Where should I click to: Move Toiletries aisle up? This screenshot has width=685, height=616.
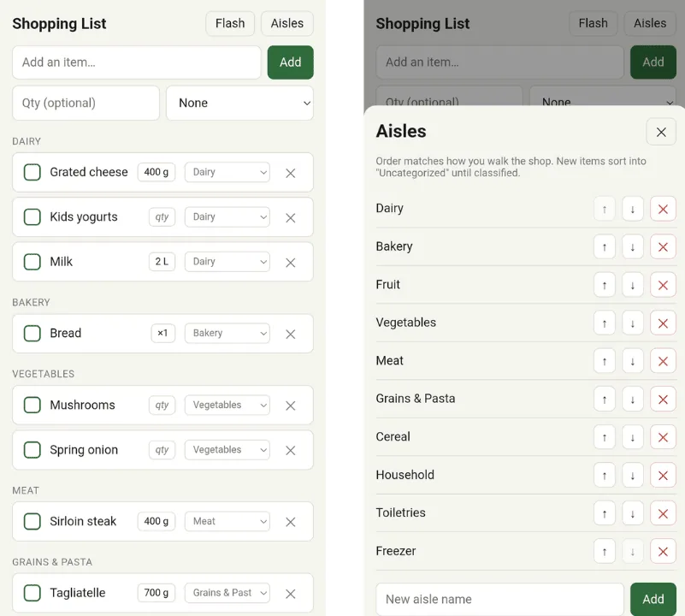tap(604, 513)
